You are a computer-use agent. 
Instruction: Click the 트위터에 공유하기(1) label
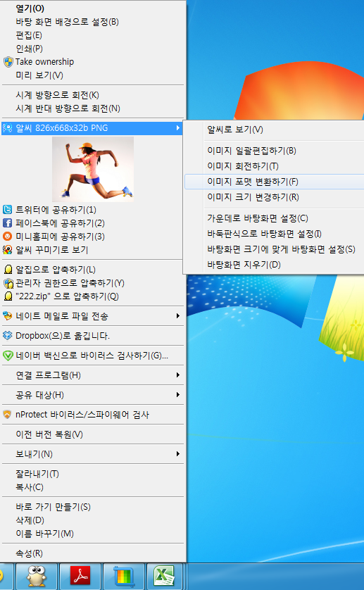tap(56, 210)
